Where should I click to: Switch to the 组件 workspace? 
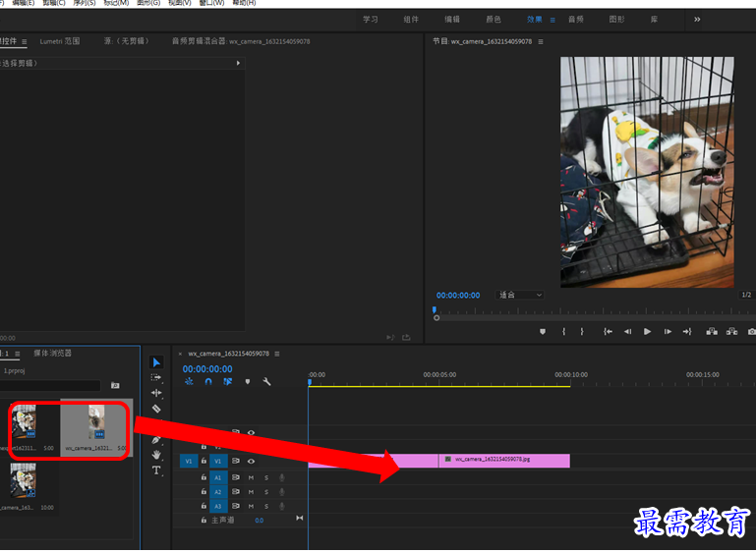411,20
